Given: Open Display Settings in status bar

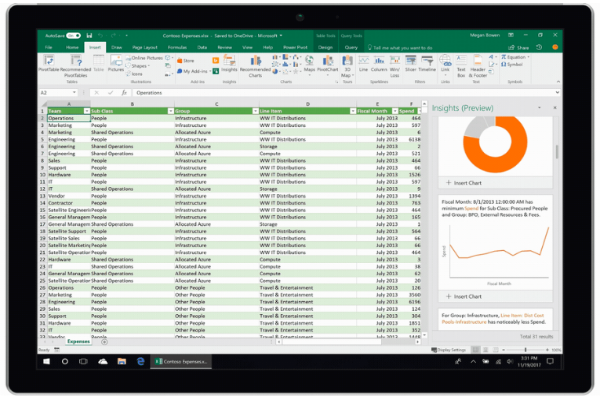Looking at the screenshot, I should click(448, 350).
